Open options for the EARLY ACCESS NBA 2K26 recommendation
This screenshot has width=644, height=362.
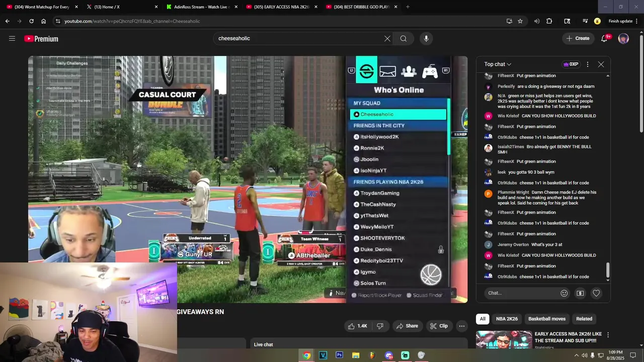click(608, 334)
